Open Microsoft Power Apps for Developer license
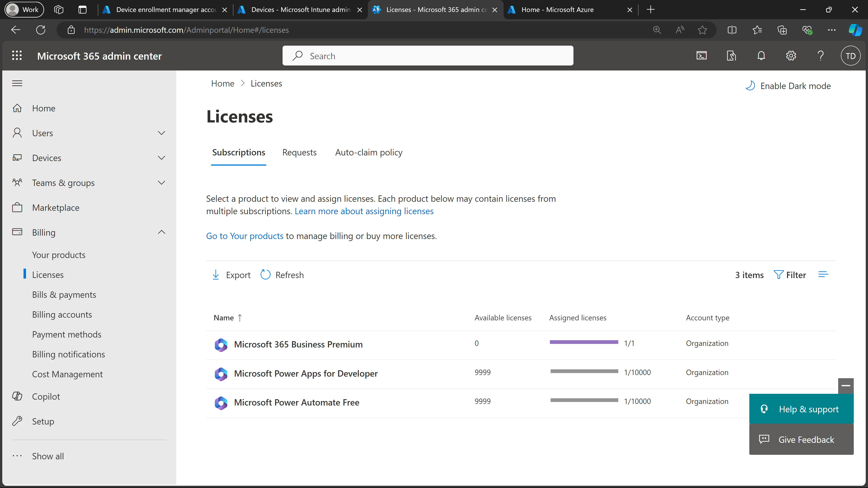The width and height of the screenshot is (868, 488). [x=306, y=373]
